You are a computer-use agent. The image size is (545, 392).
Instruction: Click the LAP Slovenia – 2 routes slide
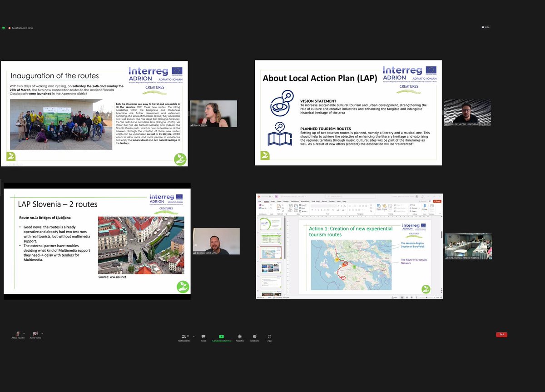(97, 241)
